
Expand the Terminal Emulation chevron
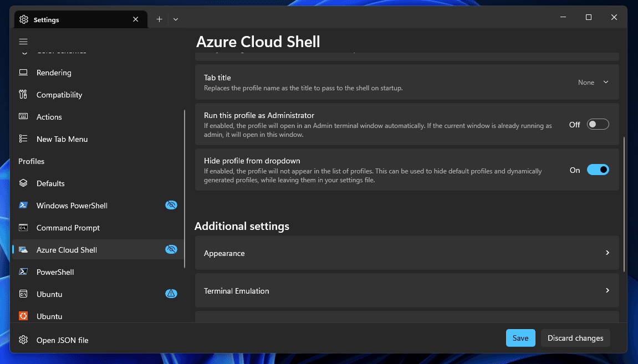click(607, 290)
